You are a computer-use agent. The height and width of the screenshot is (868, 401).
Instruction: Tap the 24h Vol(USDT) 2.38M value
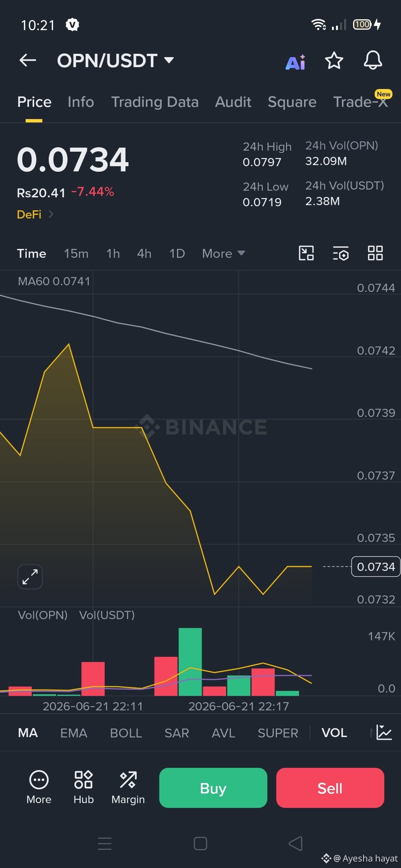click(322, 201)
